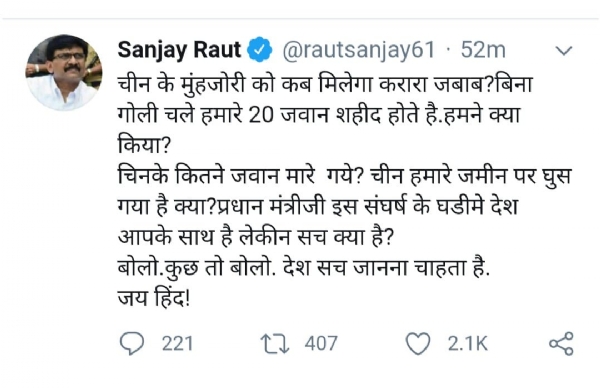Click the line 'आपके साथ है लेकिन सच क्या है?'
The width and height of the screenshot is (600, 388).
pyautogui.click(x=255, y=237)
